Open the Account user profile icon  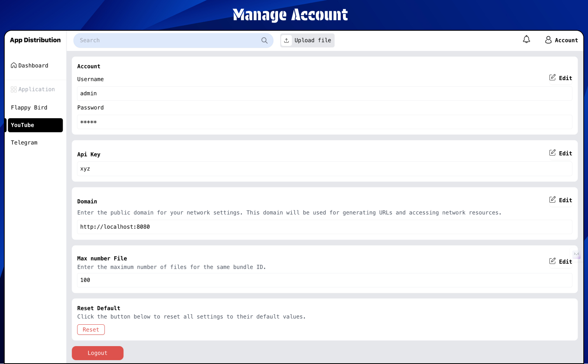(548, 40)
